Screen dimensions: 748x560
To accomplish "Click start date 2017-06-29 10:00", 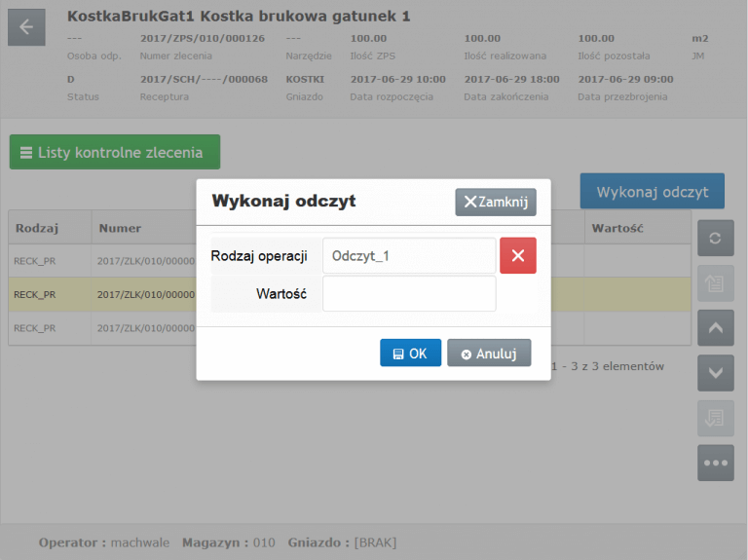I will click(x=397, y=79).
